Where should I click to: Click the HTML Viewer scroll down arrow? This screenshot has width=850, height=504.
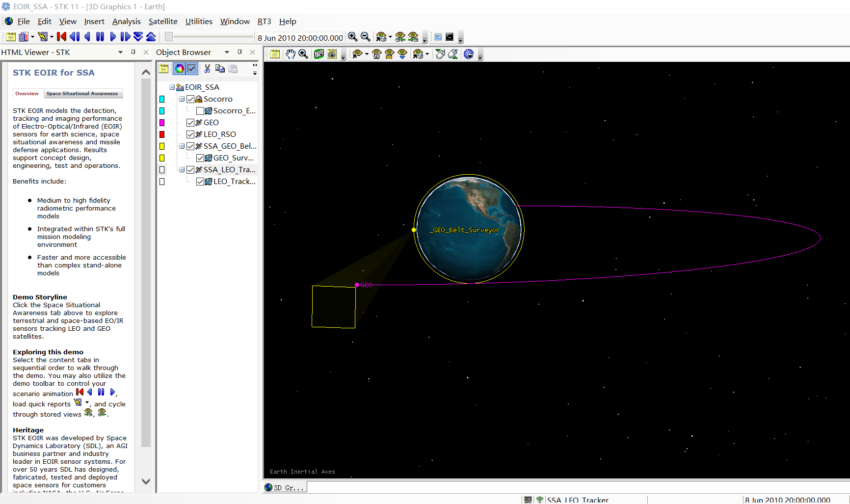[x=146, y=481]
